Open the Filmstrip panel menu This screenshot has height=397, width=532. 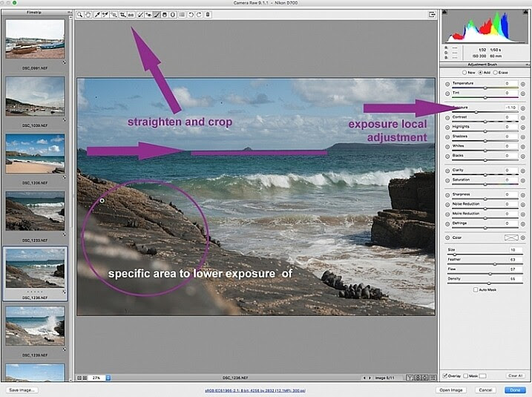[69, 12]
